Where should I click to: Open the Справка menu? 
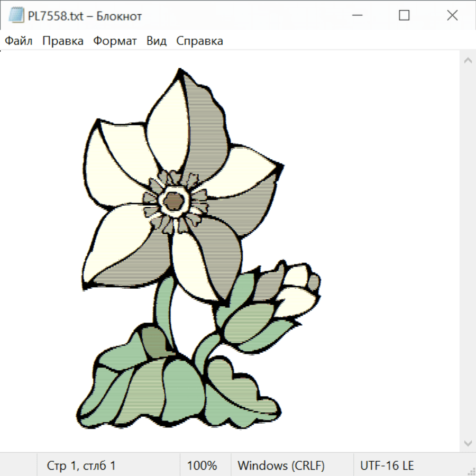199,41
